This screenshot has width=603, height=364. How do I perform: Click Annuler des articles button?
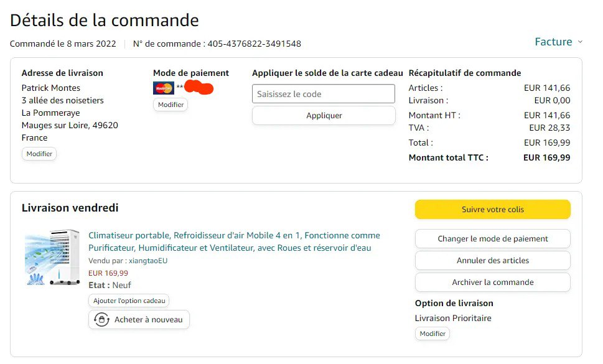(x=492, y=260)
